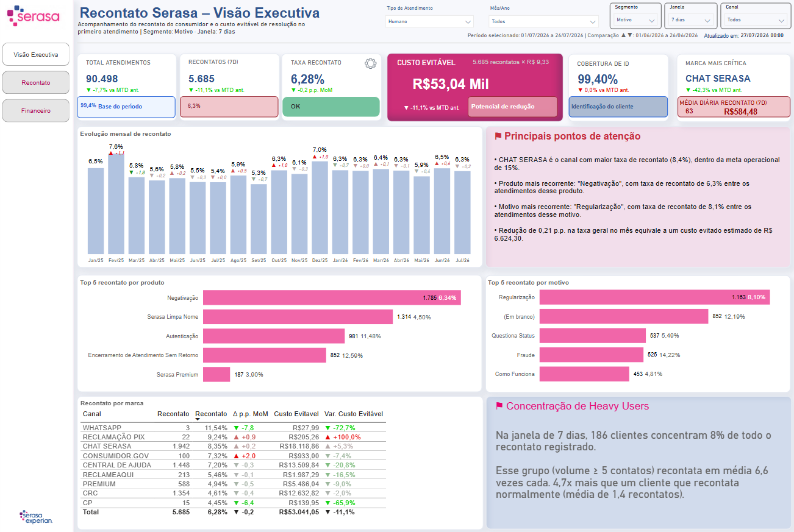Click the flag icon beside Concentração de Heavy Users
Screen dimensions: 794x532
499,406
